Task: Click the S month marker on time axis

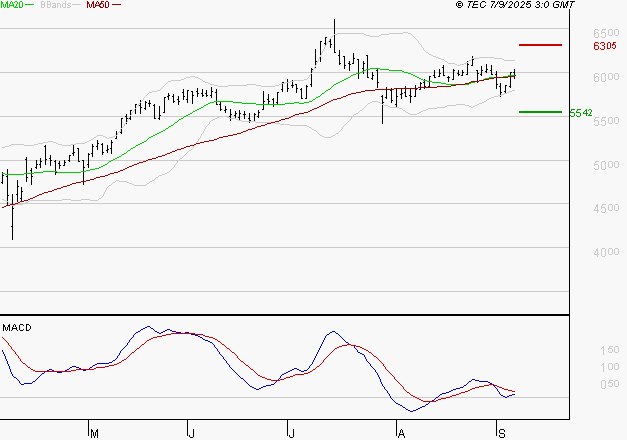Action: [x=500, y=432]
